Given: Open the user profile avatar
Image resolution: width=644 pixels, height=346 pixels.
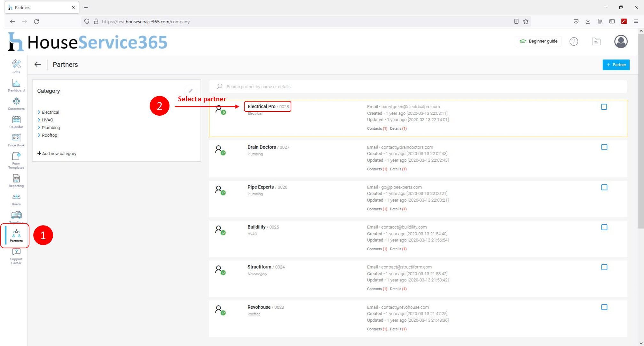Looking at the screenshot, I should tap(621, 42).
